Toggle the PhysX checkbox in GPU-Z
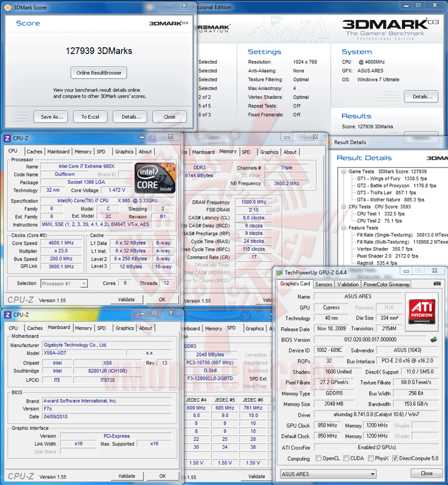This screenshot has height=485, width=448. pos(371,458)
